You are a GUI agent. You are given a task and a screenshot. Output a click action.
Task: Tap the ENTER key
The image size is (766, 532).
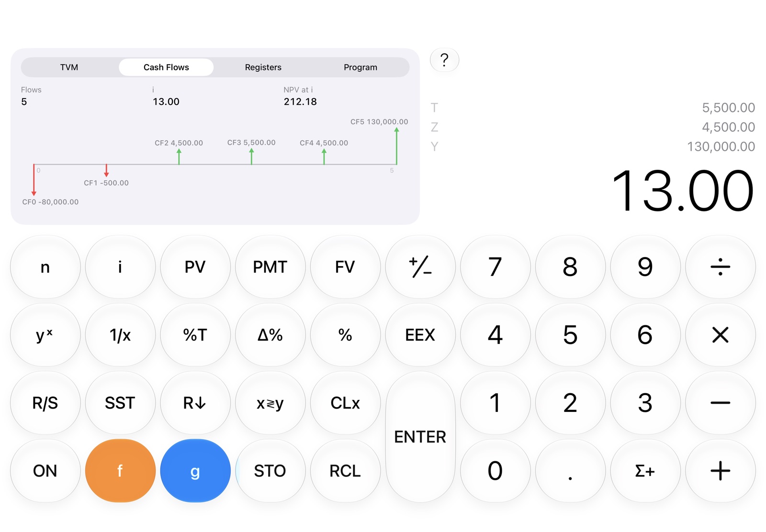(x=420, y=437)
